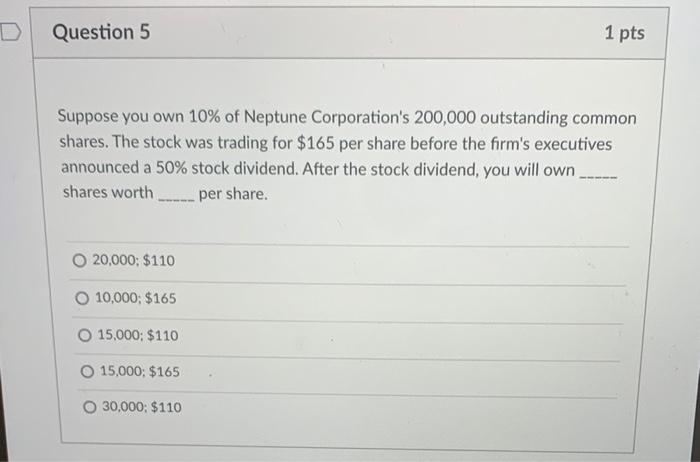Click the Question 5 heading

point(101,32)
